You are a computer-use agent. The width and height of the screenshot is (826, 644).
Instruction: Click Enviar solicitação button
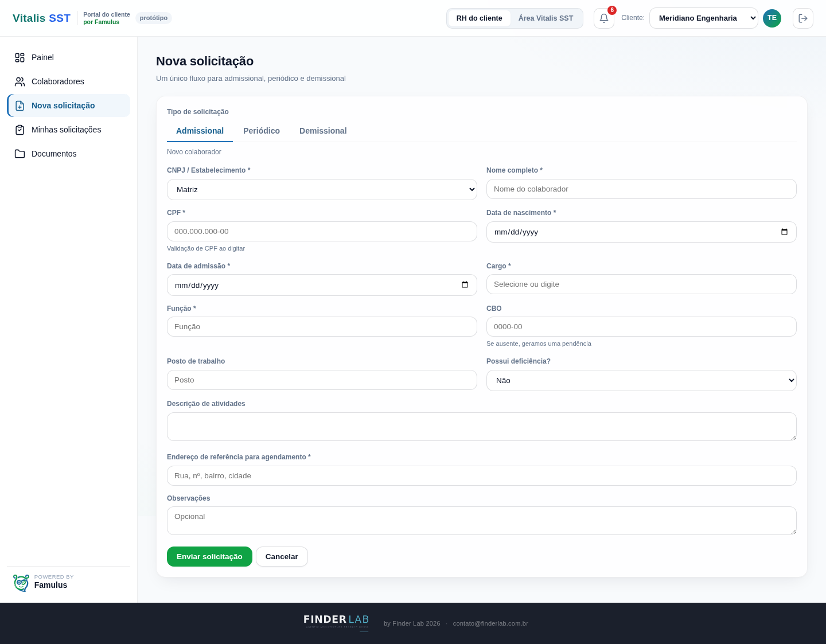[x=209, y=557]
